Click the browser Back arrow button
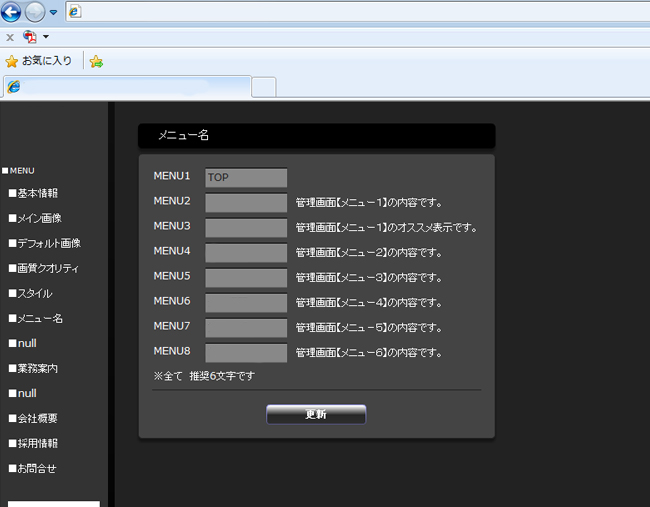The image size is (650, 507). [13, 12]
